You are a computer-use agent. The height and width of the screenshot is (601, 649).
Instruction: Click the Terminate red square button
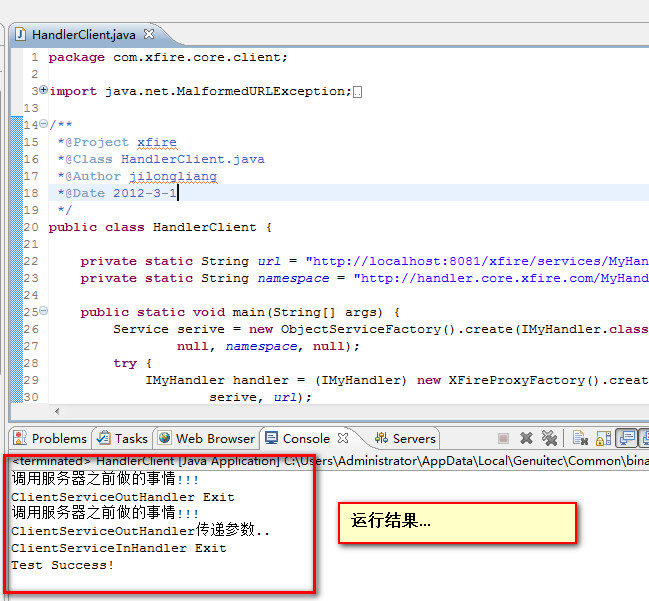[x=503, y=438]
